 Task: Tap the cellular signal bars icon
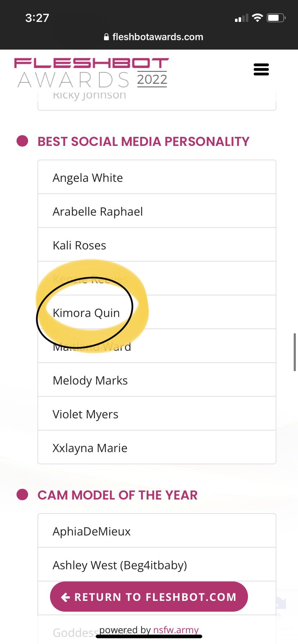pos(241,18)
